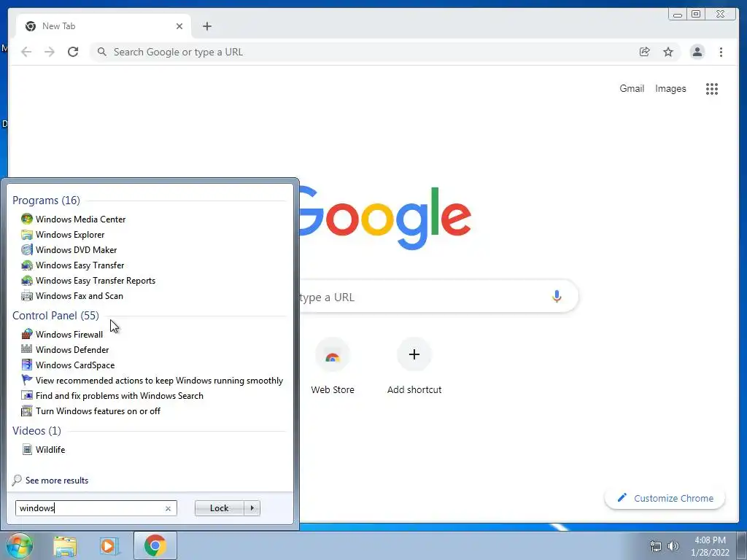Open the Images link
Viewport: 747px width, 560px height.
pos(670,88)
